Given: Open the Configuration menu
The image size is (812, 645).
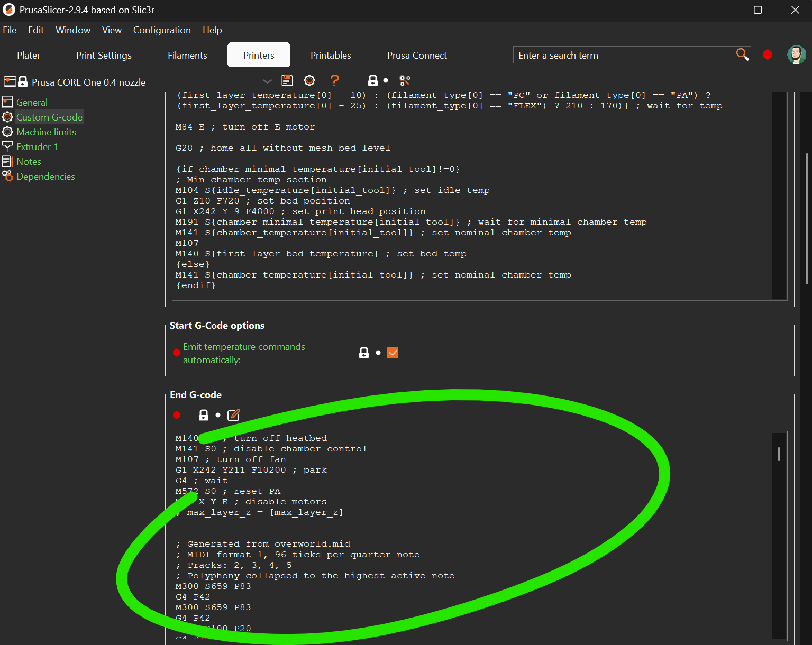Looking at the screenshot, I should pyautogui.click(x=162, y=30).
